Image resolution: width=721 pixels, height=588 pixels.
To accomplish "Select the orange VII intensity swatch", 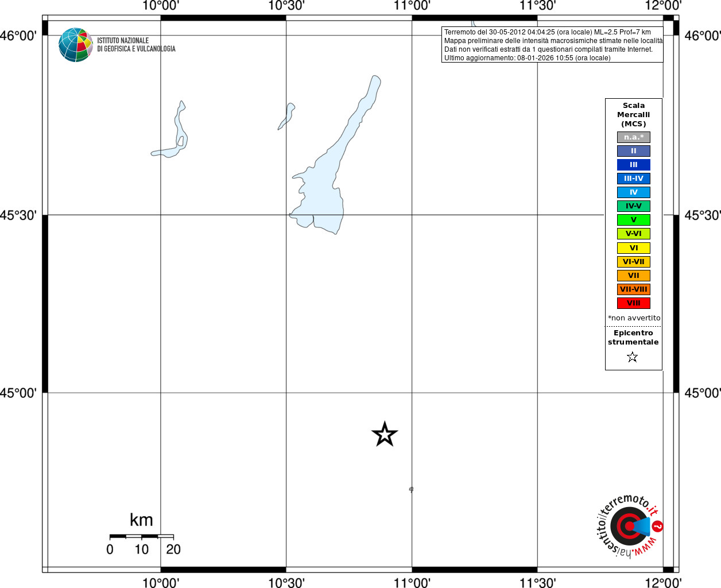I will coord(634,276).
